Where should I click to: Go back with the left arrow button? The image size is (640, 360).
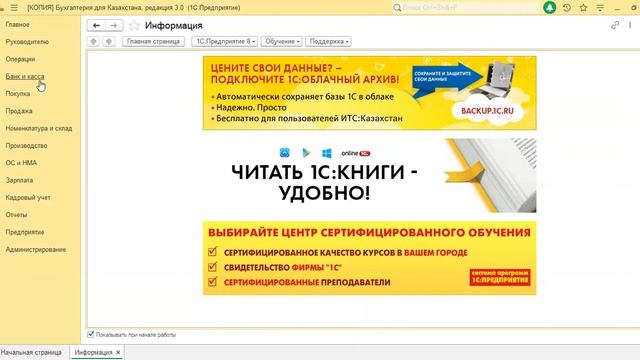96,25
